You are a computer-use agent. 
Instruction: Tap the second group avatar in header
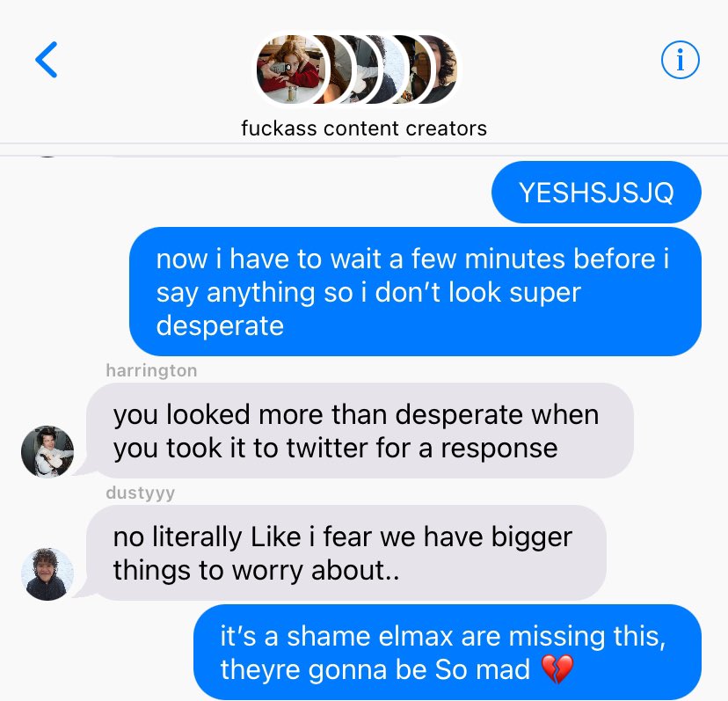(x=339, y=69)
